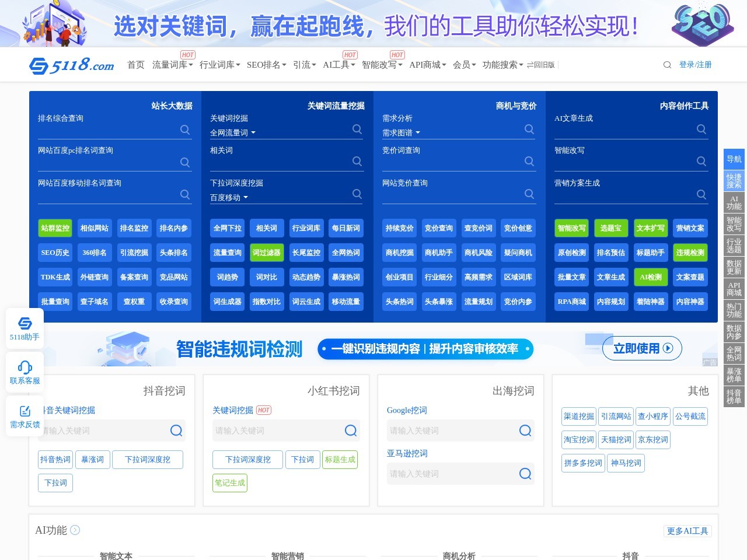Expand the 百度移动 dropdown selector
The width and height of the screenshot is (747, 560).
pyautogui.click(x=229, y=198)
